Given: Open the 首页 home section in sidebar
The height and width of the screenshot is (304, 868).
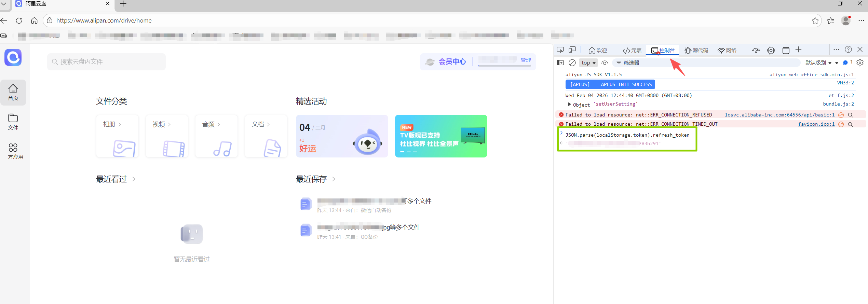Looking at the screenshot, I should pyautogui.click(x=13, y=93).
